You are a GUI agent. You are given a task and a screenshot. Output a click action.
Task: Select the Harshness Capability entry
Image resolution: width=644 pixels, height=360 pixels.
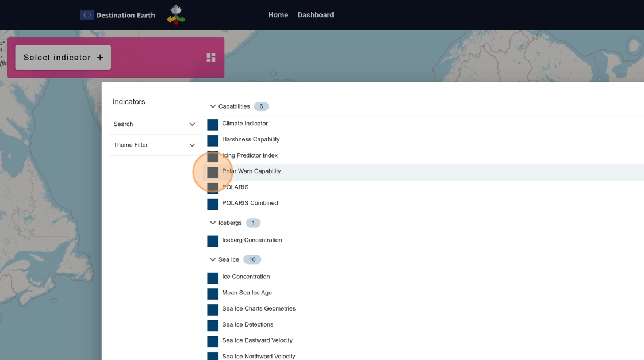pyautogui.click(x=251, y=139)
